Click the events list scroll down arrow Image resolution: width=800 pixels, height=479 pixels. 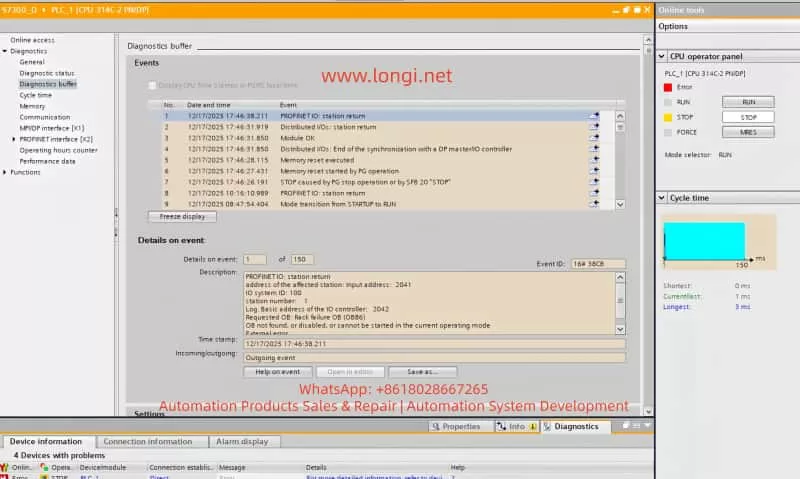[x=620, y=204]
